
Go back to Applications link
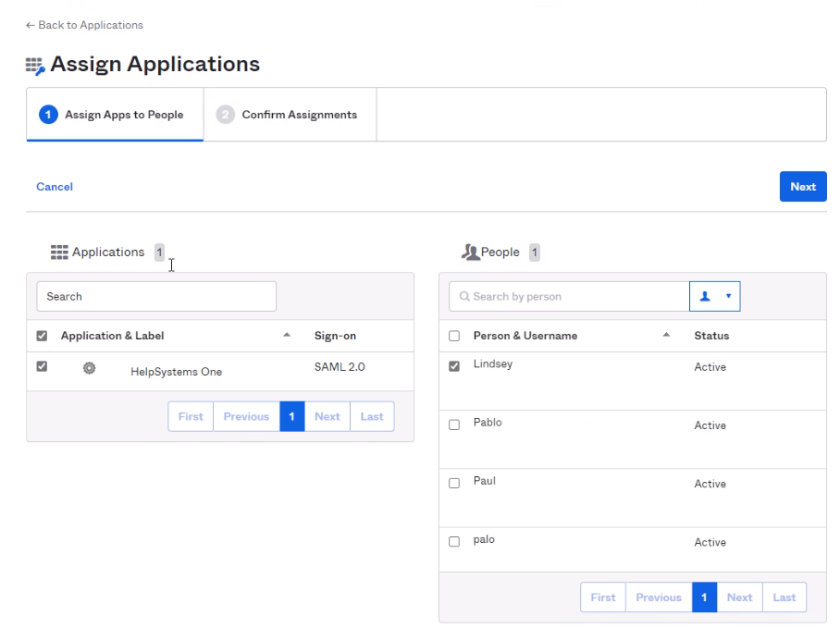84,25
